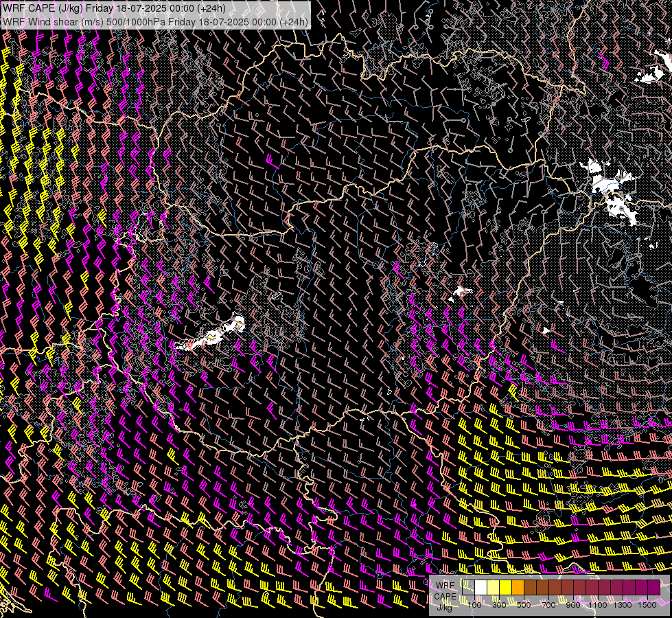This screenshot has height=618, width=672.
Task: Select the pale yellow legend swatch
Action: tap(494, 588)
